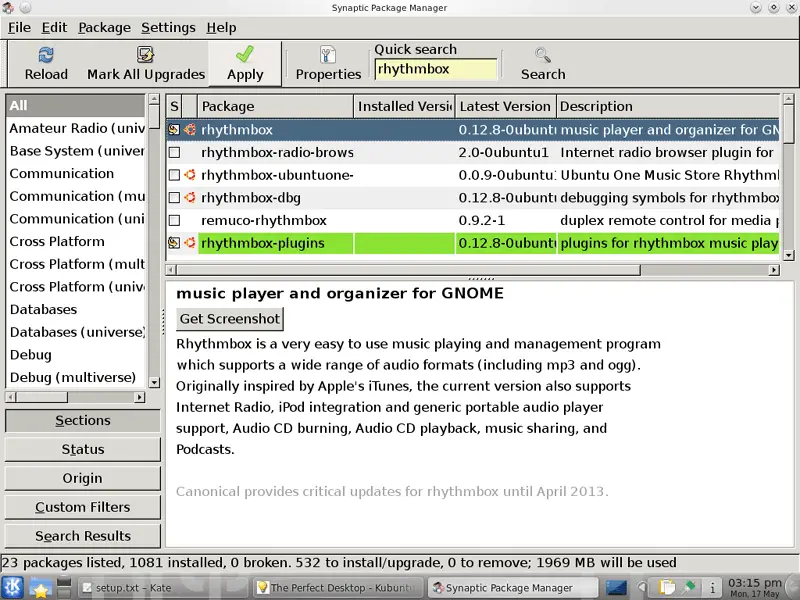Open the KDE application launcher menu
Image resolution: width=800 pixels, height=600 pixels.
pyautogui.click(x=12, y=587)
